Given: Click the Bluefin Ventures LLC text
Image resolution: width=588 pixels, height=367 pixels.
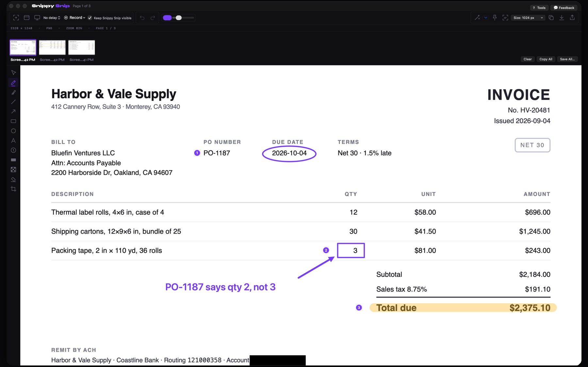Looking at the screenshot, I should coord(83,153).
